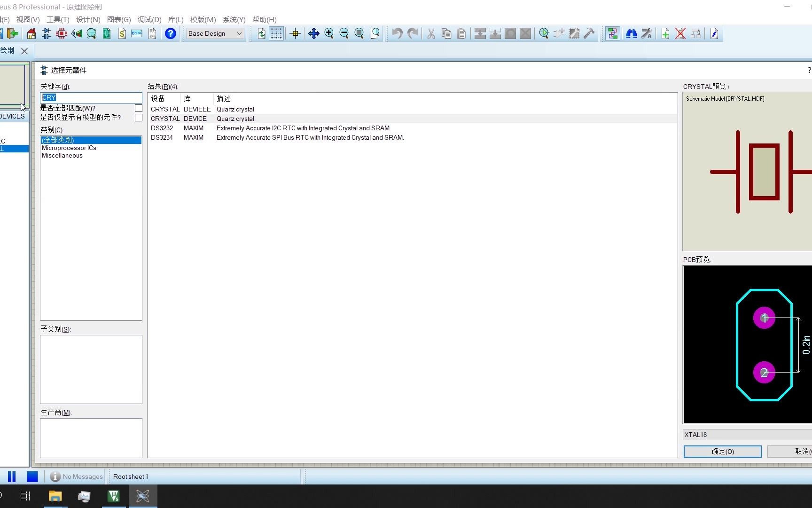The width and height of the screenshot is (812, 508).
Task: Select CRYSTAL row from DEVICE library
Action: [413, 119]
